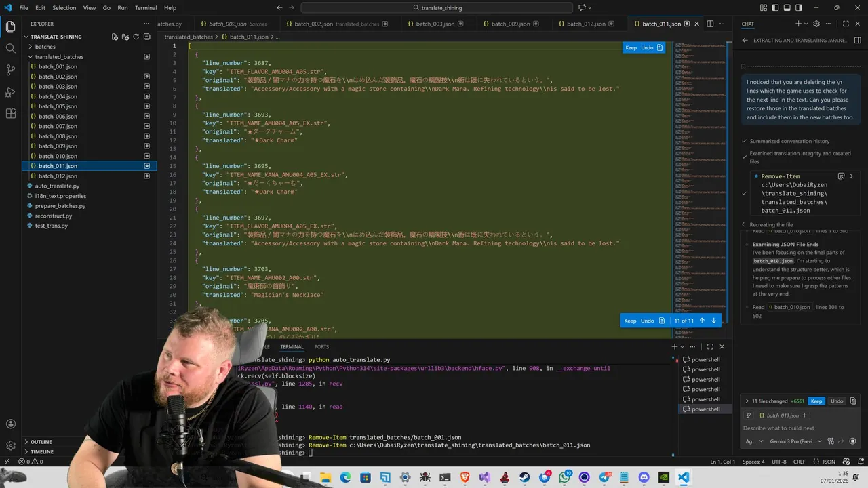
Task: Go to previous change in editor toolbar
Action: click(x=702, y=321)
